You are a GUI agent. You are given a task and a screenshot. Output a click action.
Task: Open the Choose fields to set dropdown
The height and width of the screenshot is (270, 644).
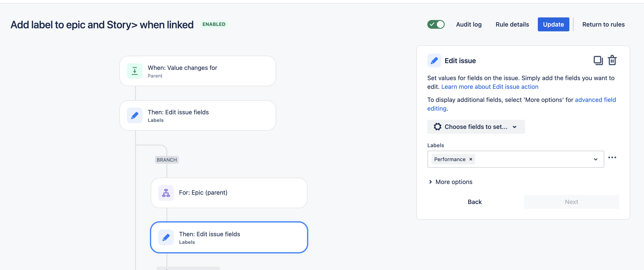(476, 127)
